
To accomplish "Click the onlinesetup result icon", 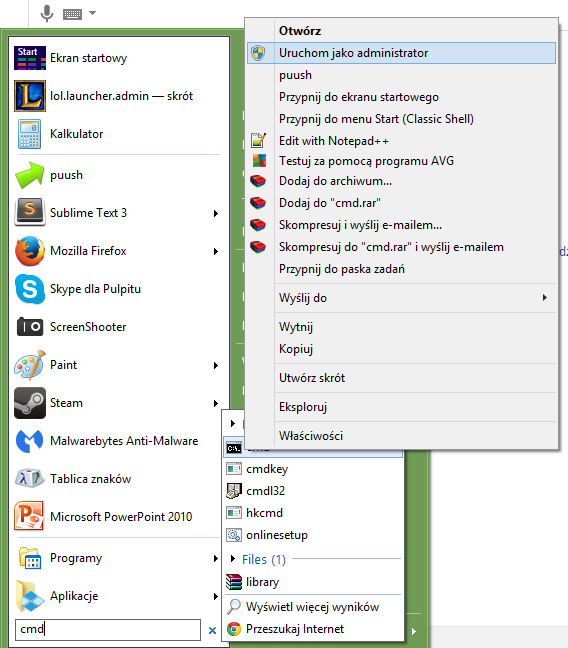I will 234,535.
